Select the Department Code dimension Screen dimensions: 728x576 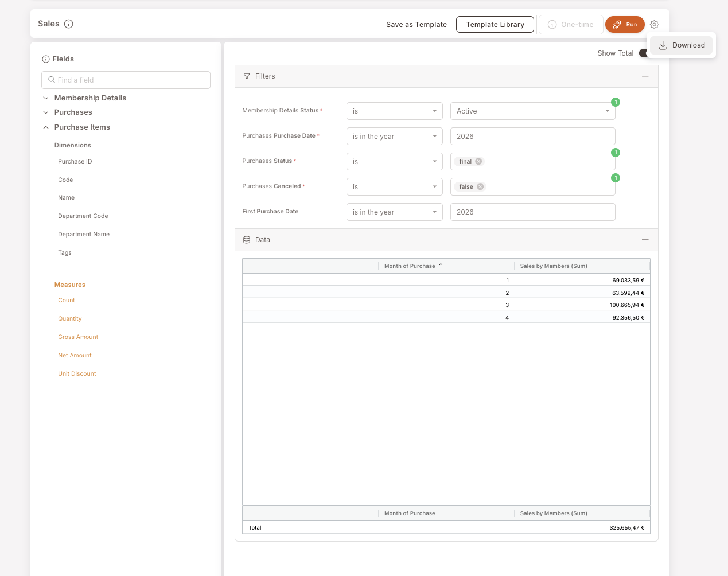(x=83, y=216)
